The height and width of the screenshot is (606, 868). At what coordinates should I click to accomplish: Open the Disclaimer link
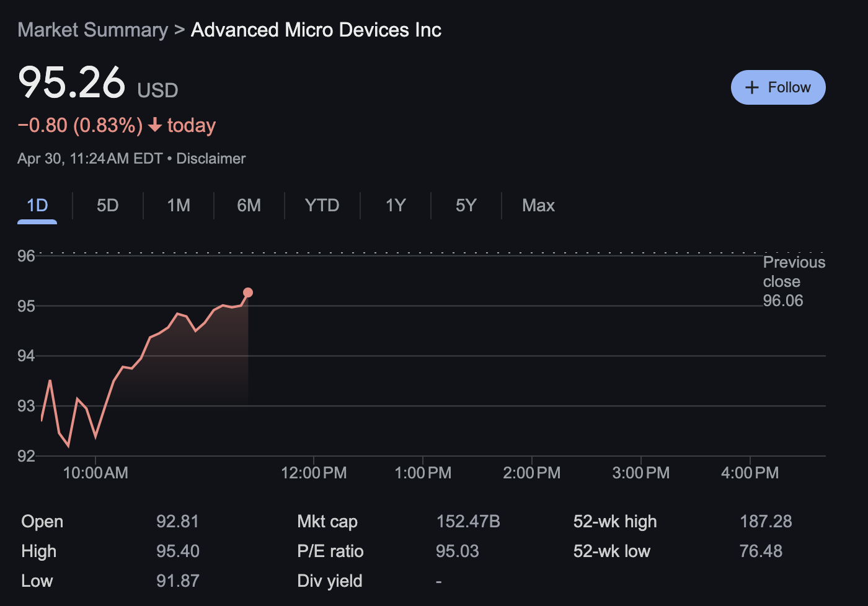[x=211, y=159]
